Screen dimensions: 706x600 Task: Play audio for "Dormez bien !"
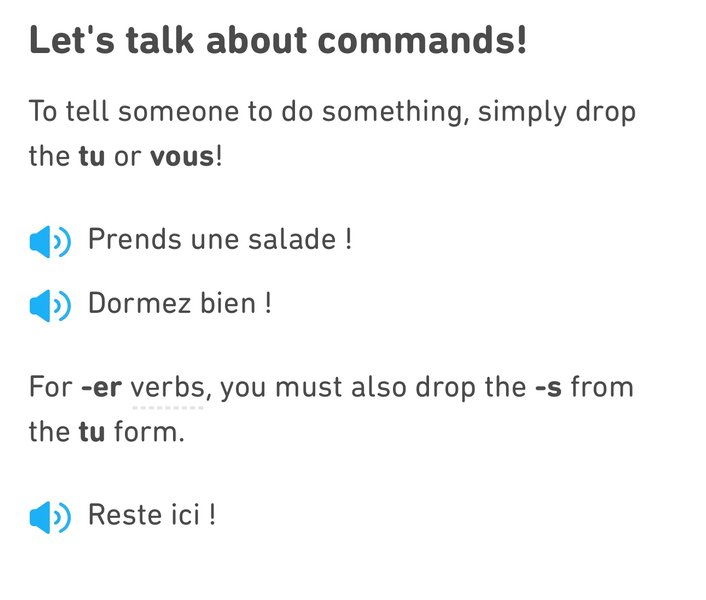point(50,306)
